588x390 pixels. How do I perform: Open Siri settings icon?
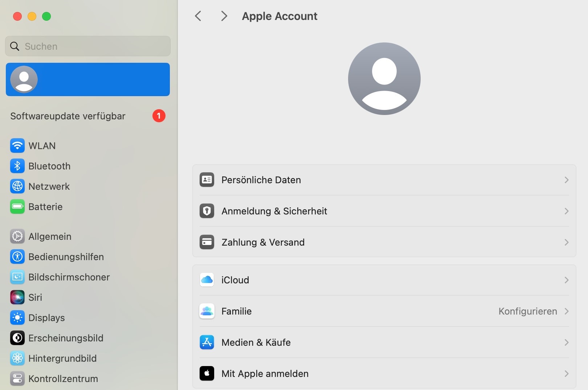tap(17, 297)
